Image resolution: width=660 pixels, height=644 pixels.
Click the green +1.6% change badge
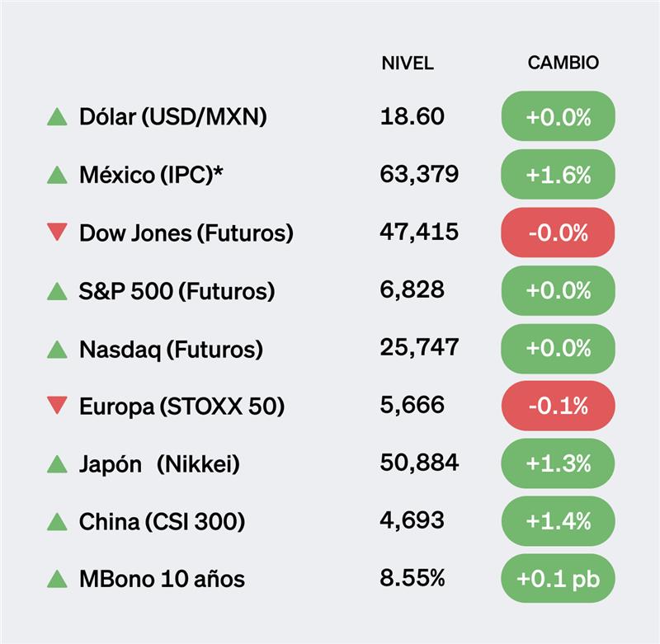(558, 175)
